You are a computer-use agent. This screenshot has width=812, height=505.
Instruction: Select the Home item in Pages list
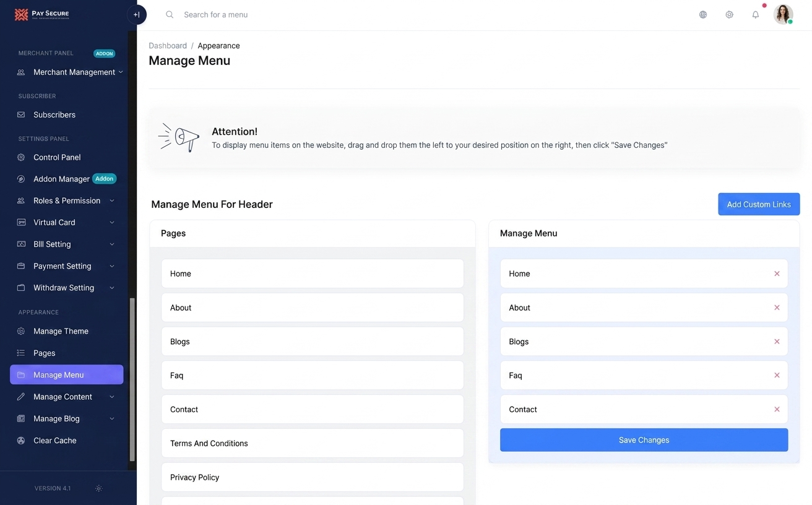(x=313, y=274)
